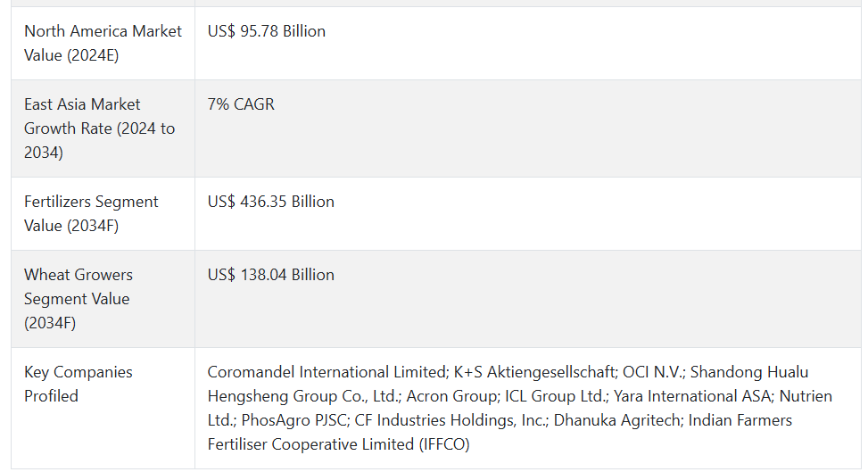
Task: Click PhosAgro PJSC company name
Action: coord(294,420)
